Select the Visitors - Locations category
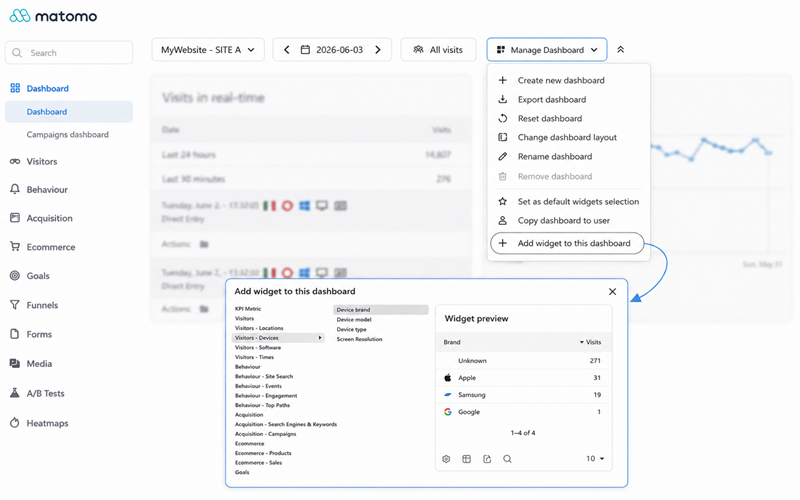The image size is (800, 500). 259,328
